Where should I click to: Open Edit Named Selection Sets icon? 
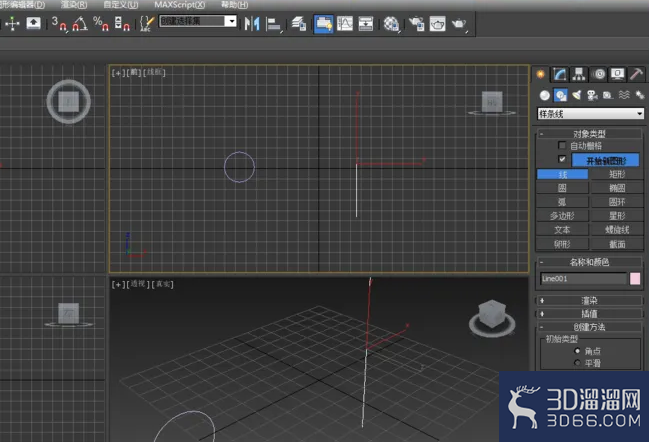coord(147,24)
